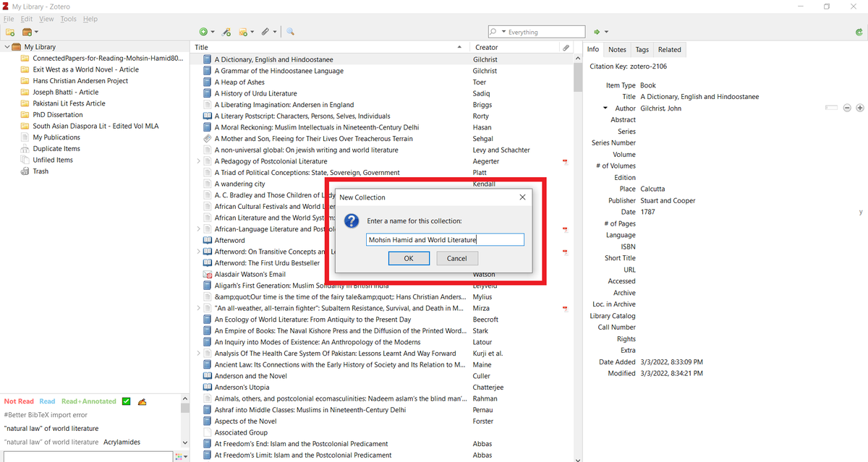Expand the All-weather all-terrain fighter row

click(199, 308)
